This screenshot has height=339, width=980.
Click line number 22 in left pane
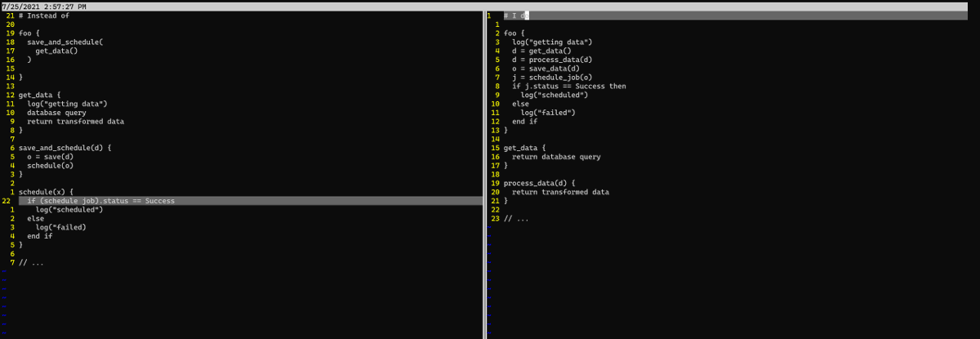point(7,200)
